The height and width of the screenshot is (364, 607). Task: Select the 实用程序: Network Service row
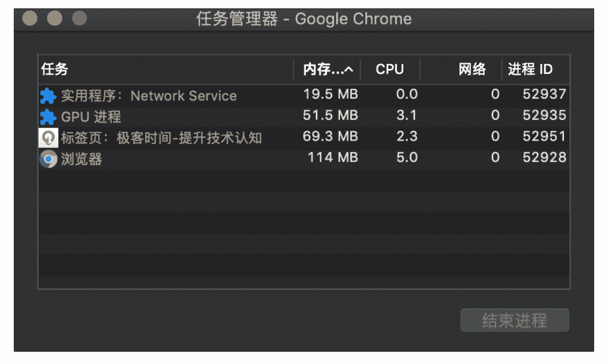149,96
